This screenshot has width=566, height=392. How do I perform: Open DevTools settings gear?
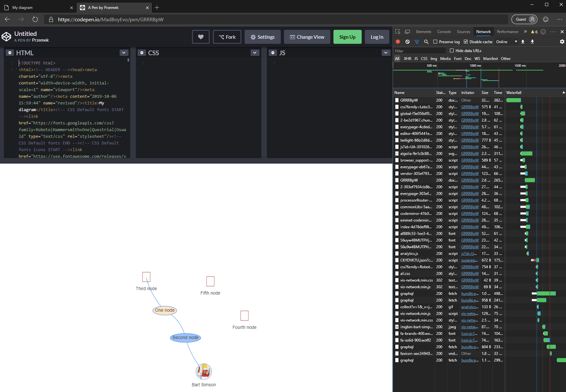coord(562,42)
